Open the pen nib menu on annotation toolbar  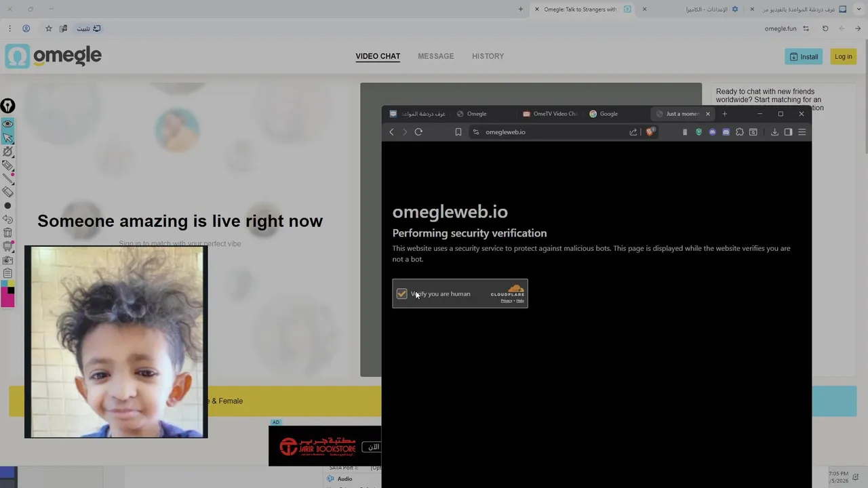(x=7, y=106)
